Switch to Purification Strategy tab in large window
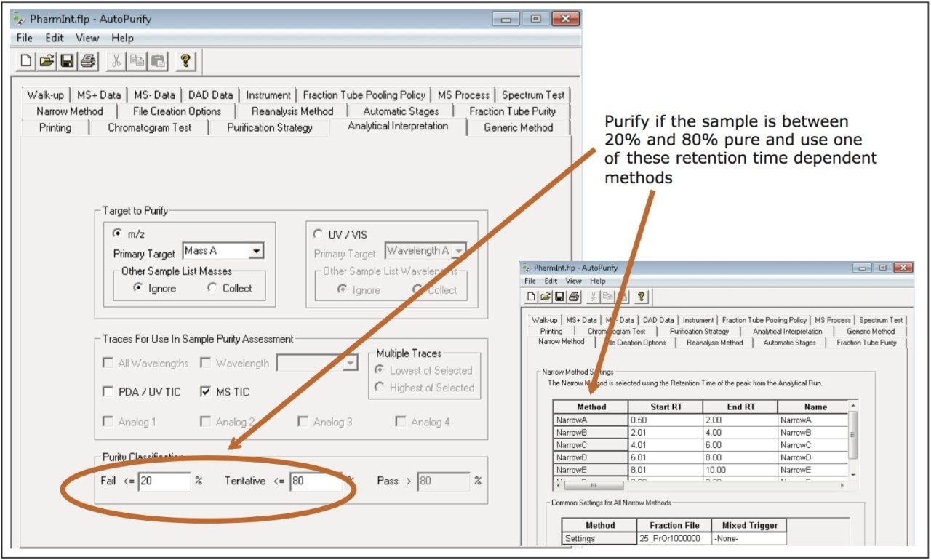931x560 pixels. pos(270,128)
